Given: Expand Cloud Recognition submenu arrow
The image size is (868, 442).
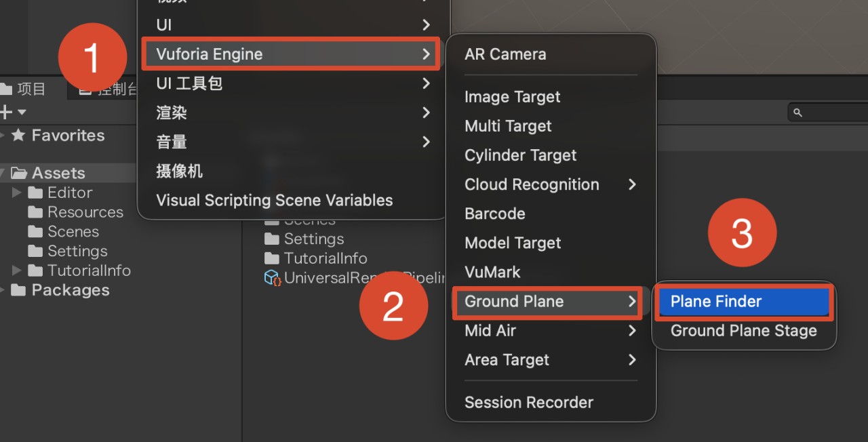Looking at the screenshot, I should coord(632,184).
